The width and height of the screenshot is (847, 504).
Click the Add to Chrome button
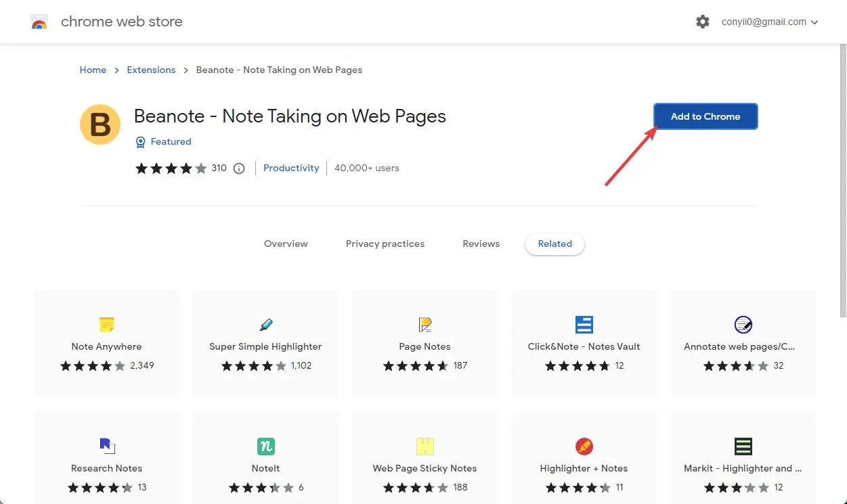[705, 116]
